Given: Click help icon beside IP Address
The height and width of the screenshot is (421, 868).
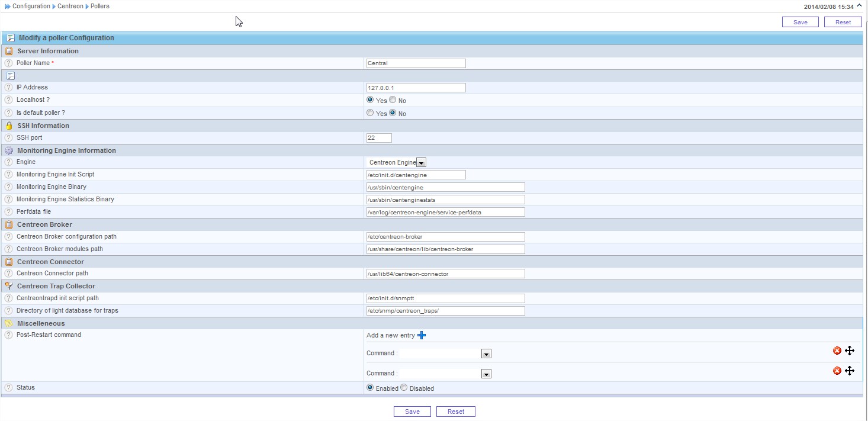Looking at the screenshot, I should click(8, 88).
